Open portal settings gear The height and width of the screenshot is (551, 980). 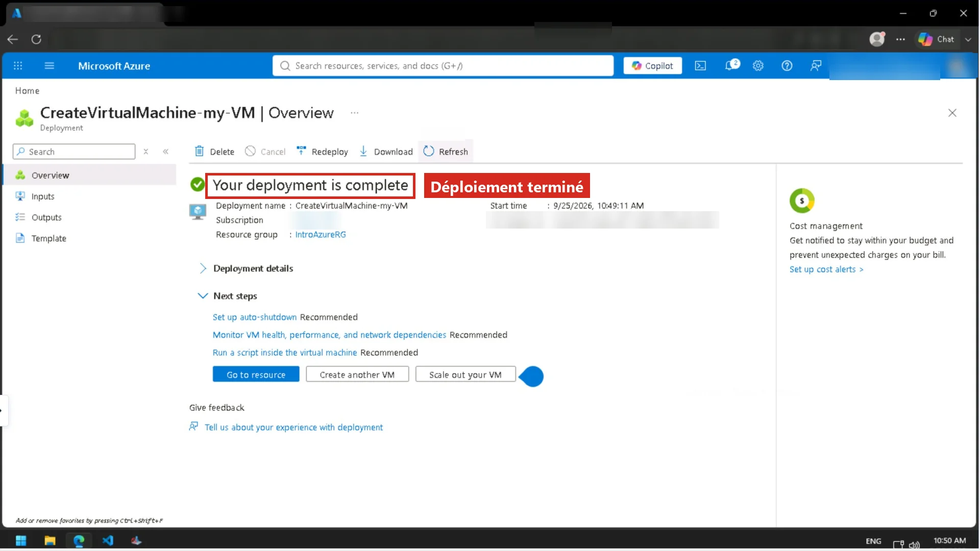758,66
